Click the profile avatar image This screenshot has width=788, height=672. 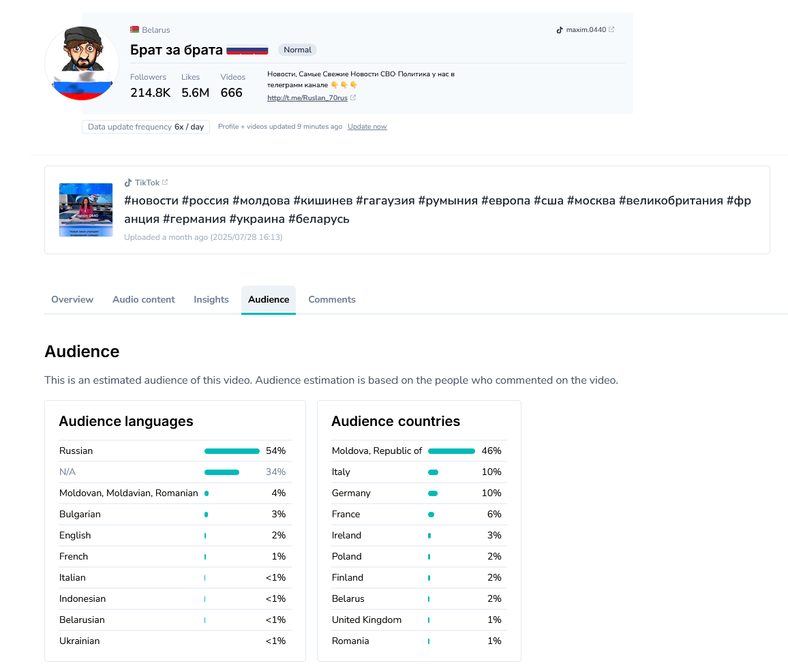click(82, 64)
